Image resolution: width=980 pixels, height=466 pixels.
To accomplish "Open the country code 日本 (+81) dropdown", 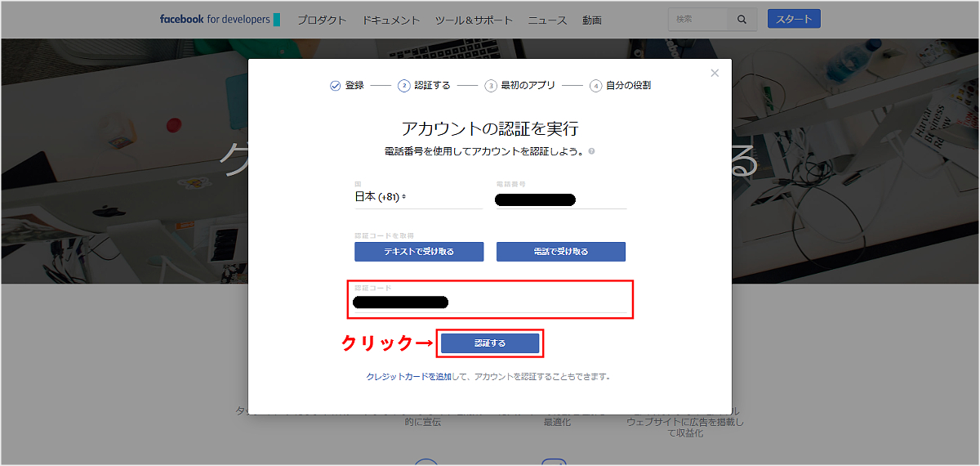I will [380, 197].
